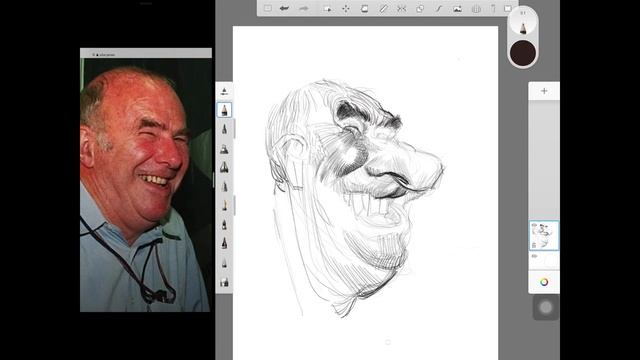Open the Brush Library at palette top

click(224, 91)
